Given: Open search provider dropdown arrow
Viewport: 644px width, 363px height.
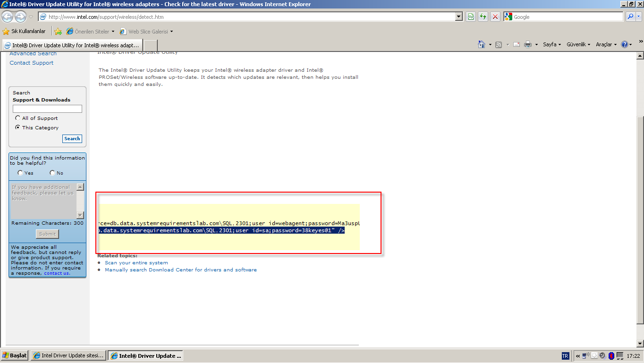Looking at the screenshot, I should (638, 17).
